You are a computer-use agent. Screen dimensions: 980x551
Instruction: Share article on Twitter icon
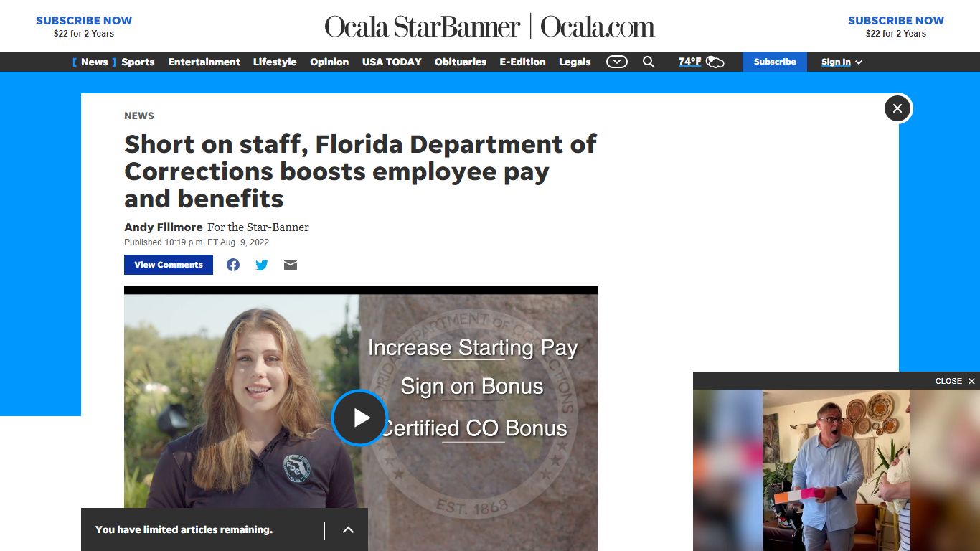pos(262,265)
